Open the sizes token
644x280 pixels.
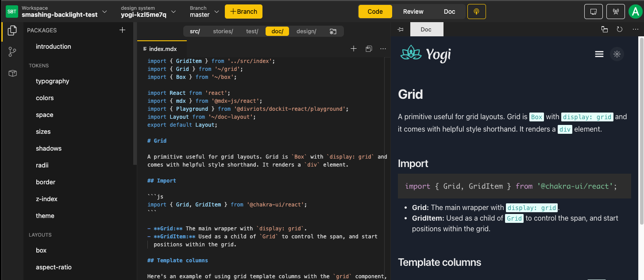pos(43,132)
